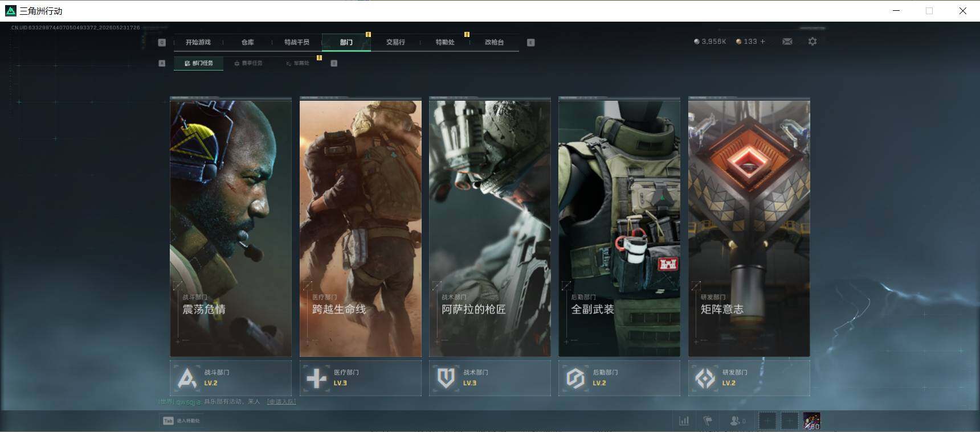980x432 pixels.
Task: Switch to the 改枪台 tab
Action: click(x=494, y=42)
